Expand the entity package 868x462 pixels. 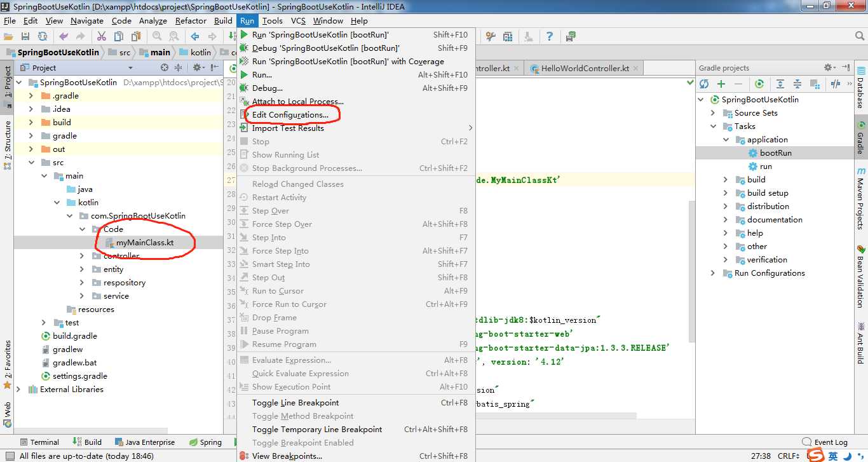click(82, 269)
